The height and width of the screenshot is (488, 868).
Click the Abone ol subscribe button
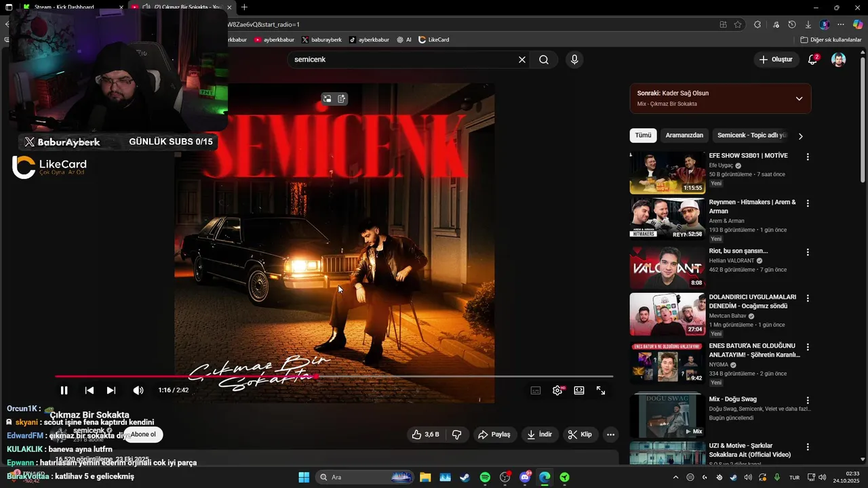[143, 434]
